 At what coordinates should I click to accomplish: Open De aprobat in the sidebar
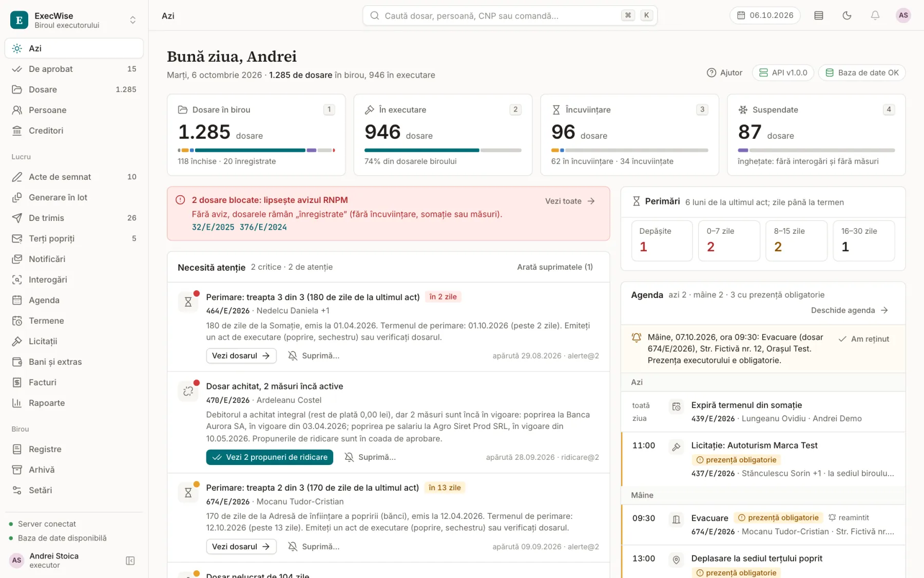[74, 69]
